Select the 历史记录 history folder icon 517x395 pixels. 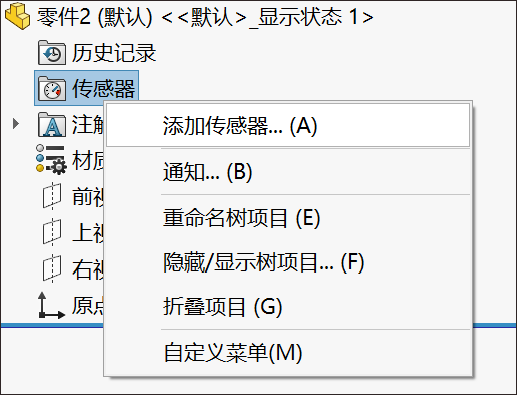pos(52,53)
